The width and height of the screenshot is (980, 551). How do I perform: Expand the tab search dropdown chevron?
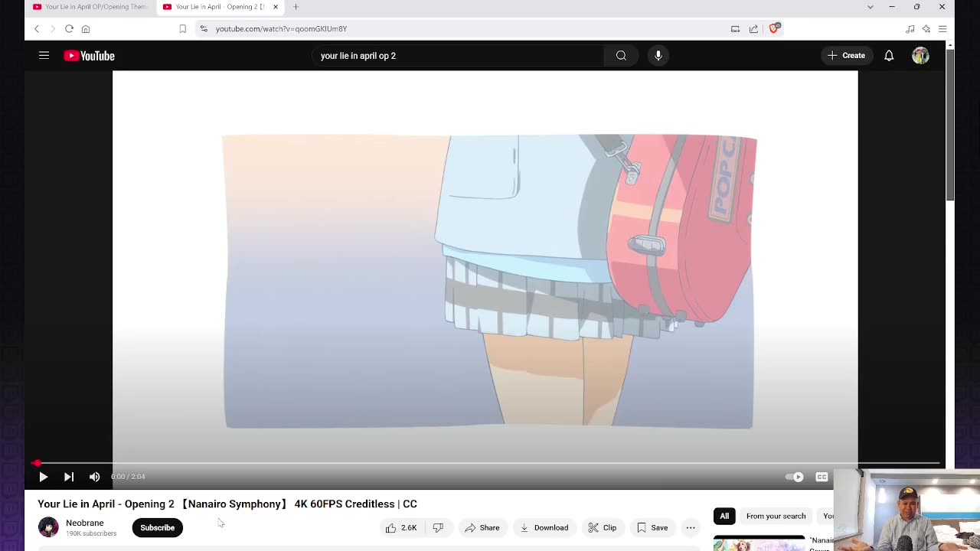pyautogui.click(x=870, y=7)
